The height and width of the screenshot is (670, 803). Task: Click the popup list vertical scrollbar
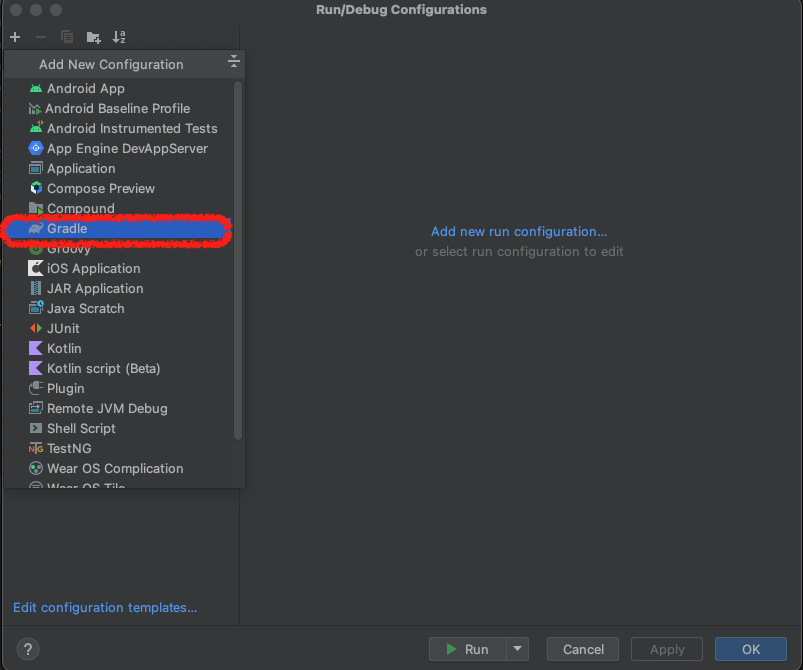[238, 260]
